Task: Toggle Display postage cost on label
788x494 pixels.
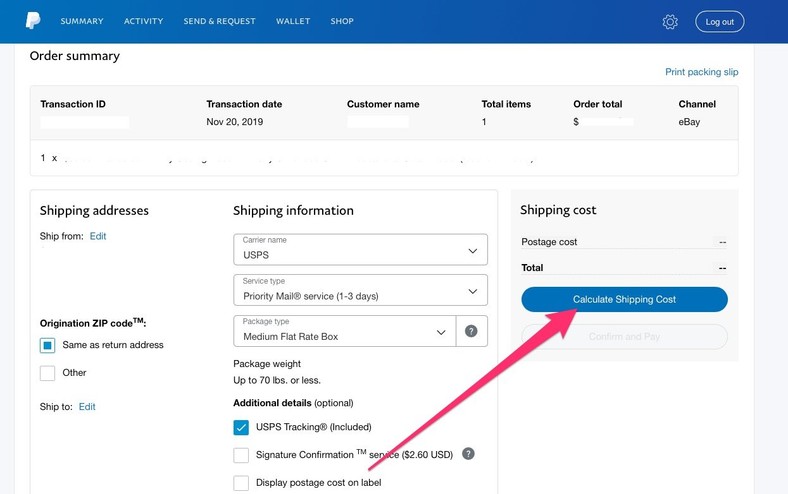Action: click(241, 482)
